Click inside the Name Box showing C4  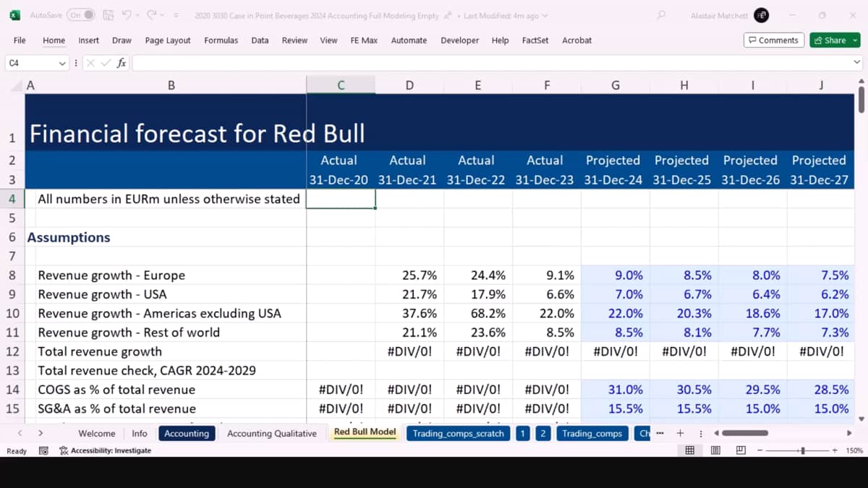tap(30, 64)
